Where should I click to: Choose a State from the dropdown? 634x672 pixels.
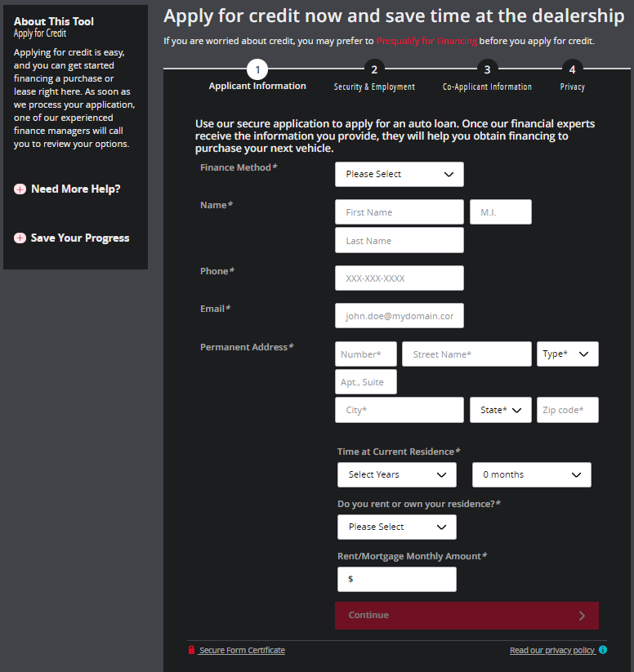point(500,410)
